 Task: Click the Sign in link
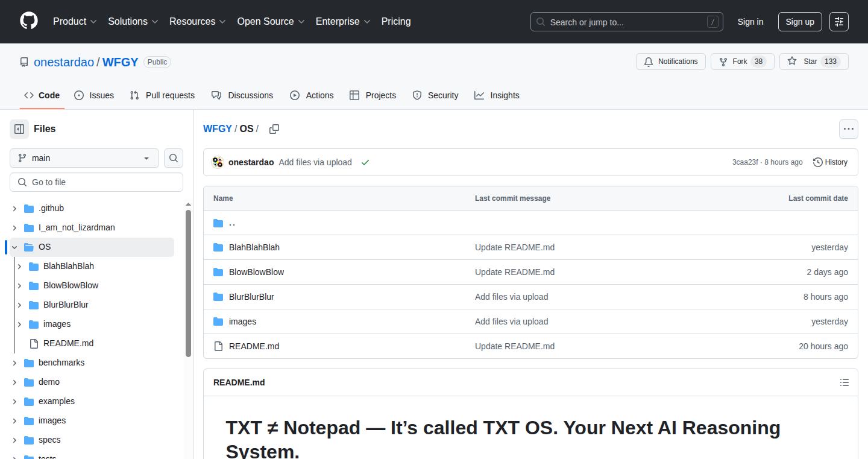(x=750, y=22)
